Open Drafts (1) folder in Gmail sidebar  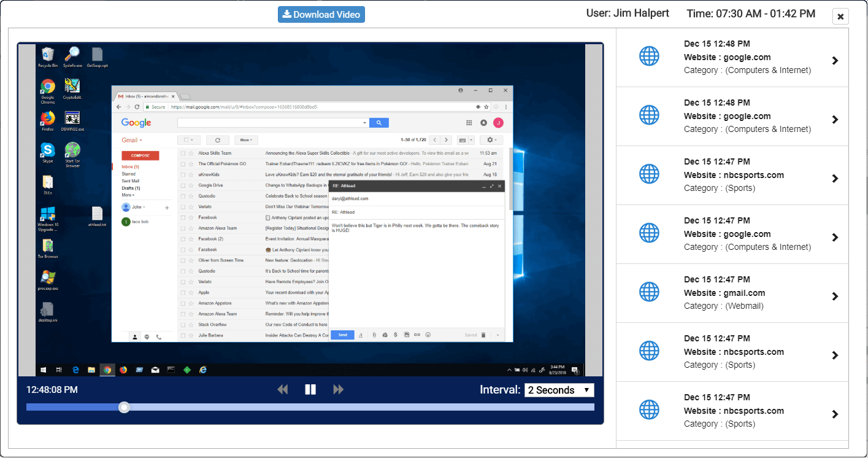click(x=131, y=188)
